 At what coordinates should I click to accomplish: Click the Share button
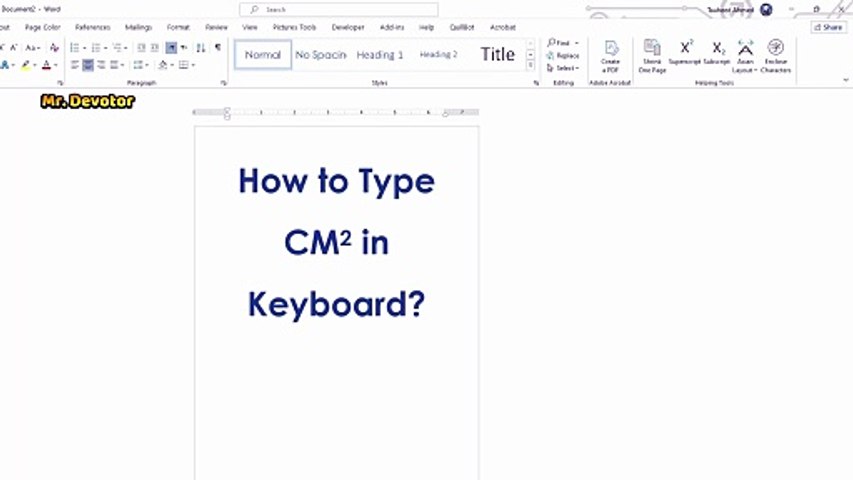click(829, 27)
